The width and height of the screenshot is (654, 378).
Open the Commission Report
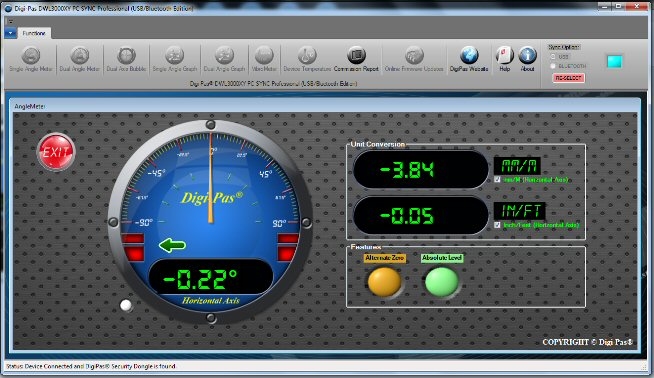click(x=356, y=60)
